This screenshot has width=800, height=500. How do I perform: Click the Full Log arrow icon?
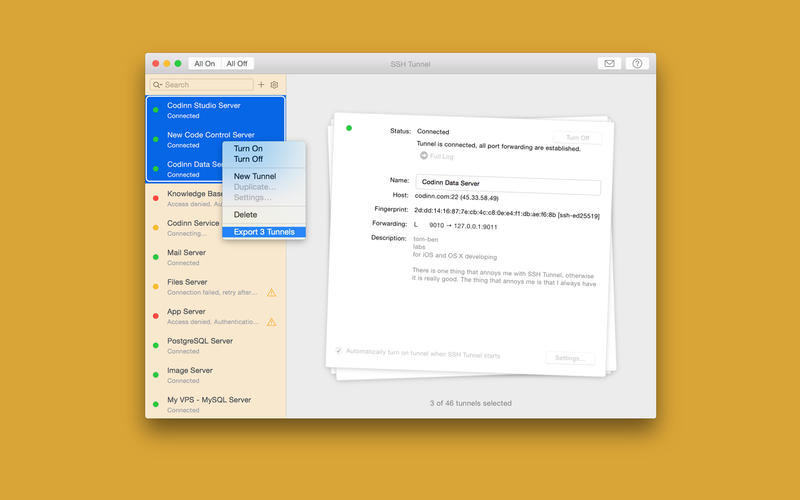pyautogui.click(x=423, y=156)
